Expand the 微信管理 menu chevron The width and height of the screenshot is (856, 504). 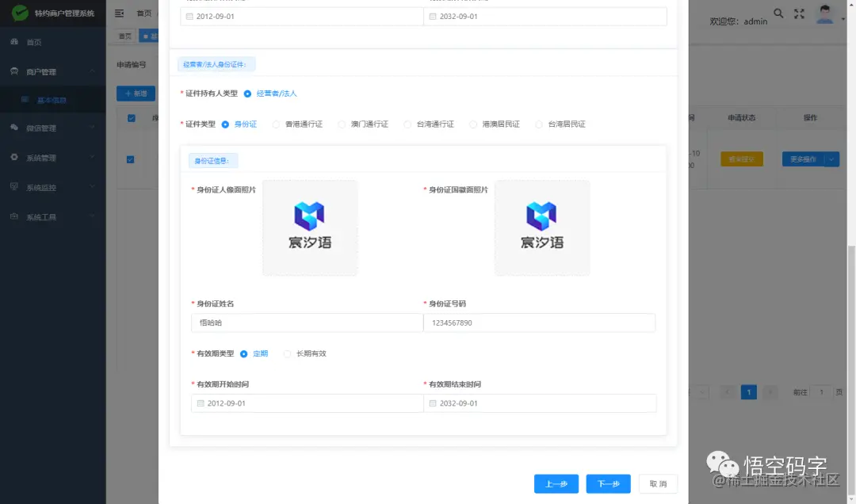(92, 128)
